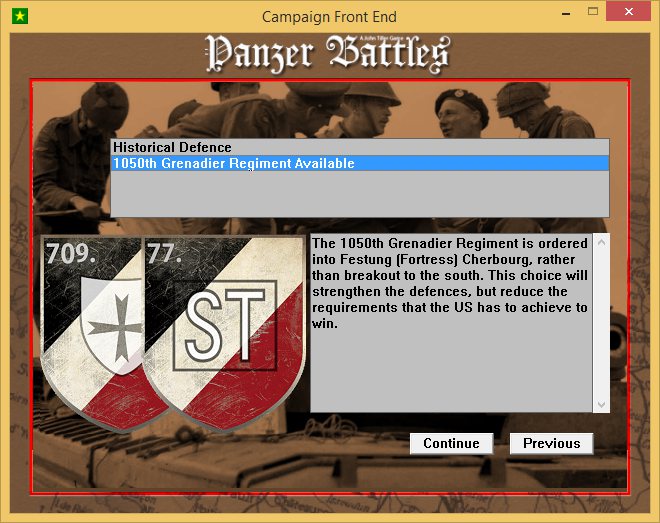This screenshot has width=660, height=523.
Task: Go back with the Previous button
Action: coord(551,443)
